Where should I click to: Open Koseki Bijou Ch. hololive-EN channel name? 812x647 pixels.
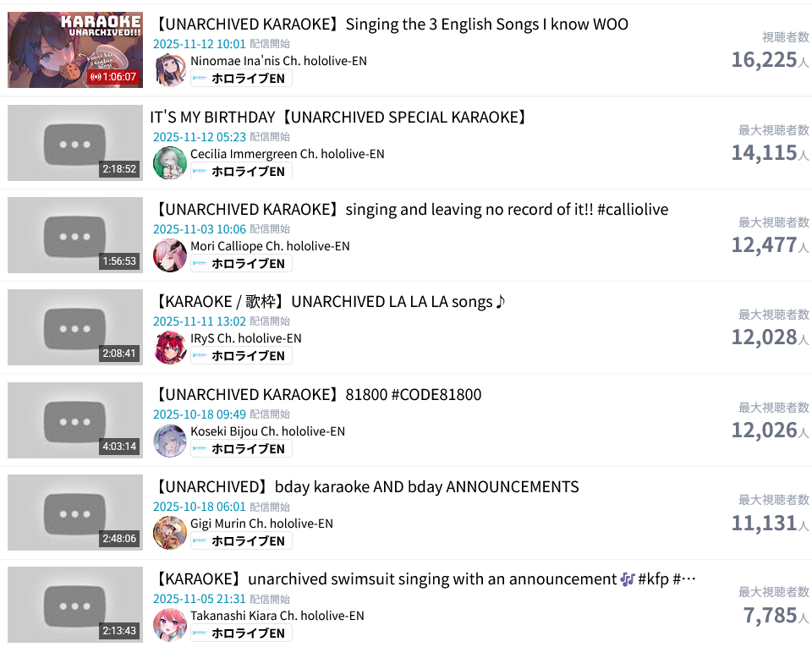(268, 431)
